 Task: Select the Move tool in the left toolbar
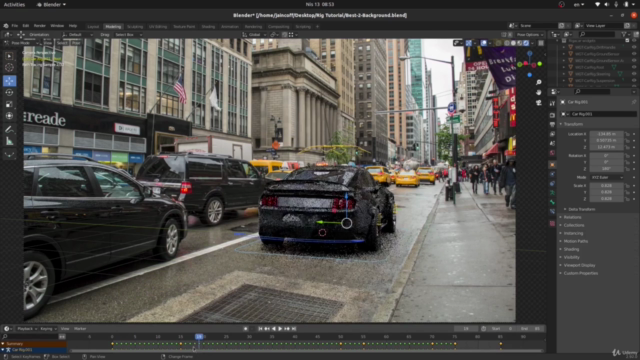(x=9, y=81)
